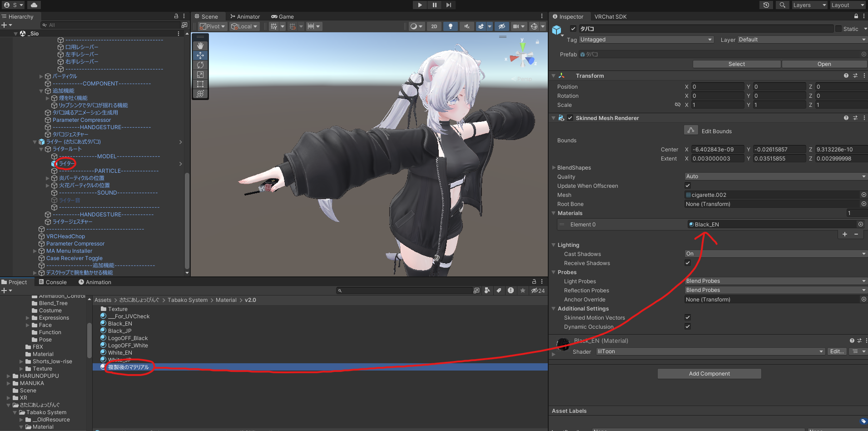Screen dimensions: 868x431
Task: Open the VRChat SDK tab
Action: 610,16
